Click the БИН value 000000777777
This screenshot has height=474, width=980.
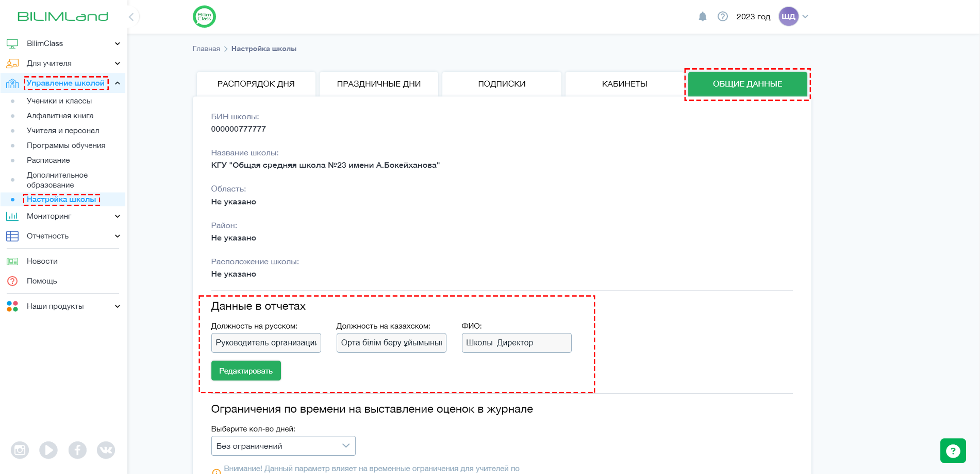[238, 129]
